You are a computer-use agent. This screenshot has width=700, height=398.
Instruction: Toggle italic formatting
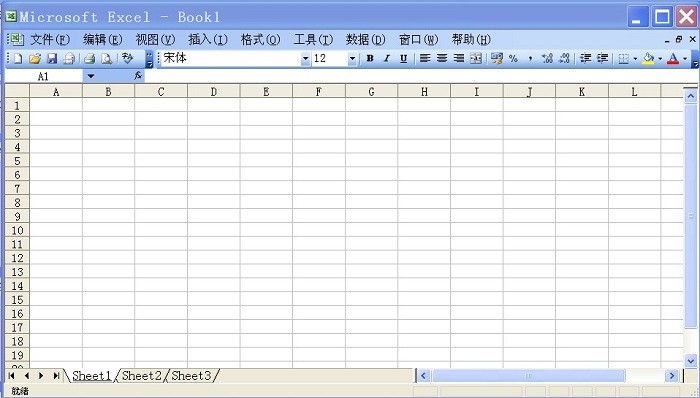pos(387,58)
